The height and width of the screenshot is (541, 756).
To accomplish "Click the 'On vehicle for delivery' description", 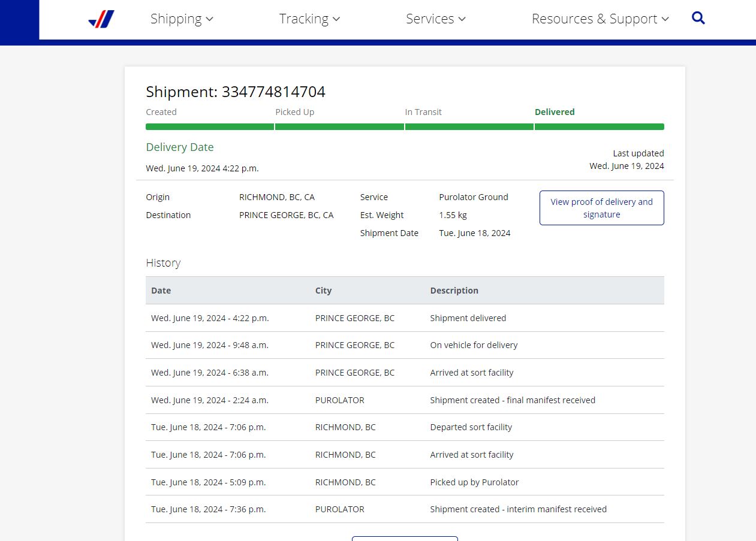I will point(474,345).
